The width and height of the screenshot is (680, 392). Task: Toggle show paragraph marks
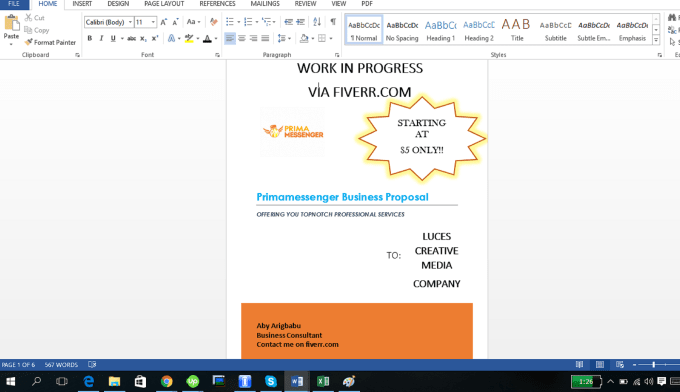point(333,22)
